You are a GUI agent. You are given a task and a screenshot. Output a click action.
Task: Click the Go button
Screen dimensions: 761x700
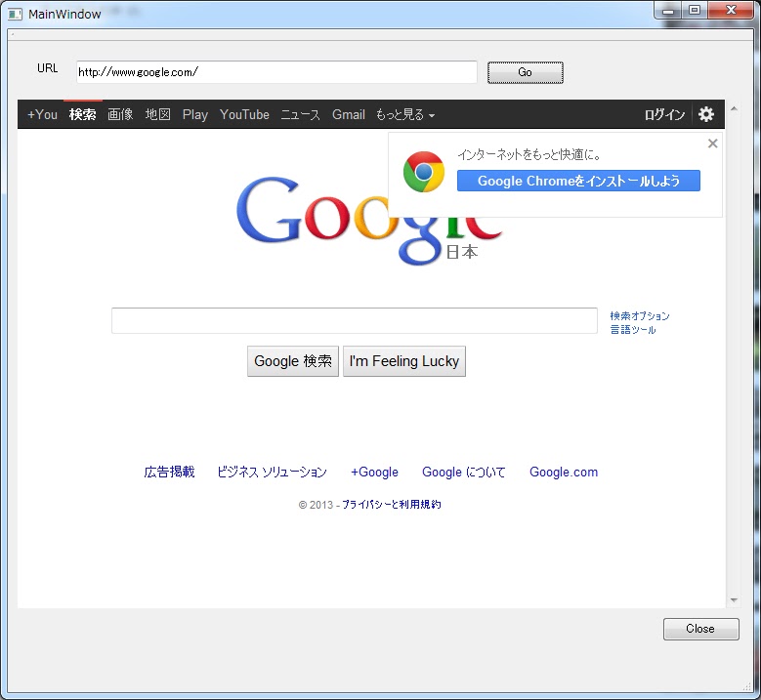point(526,72)
